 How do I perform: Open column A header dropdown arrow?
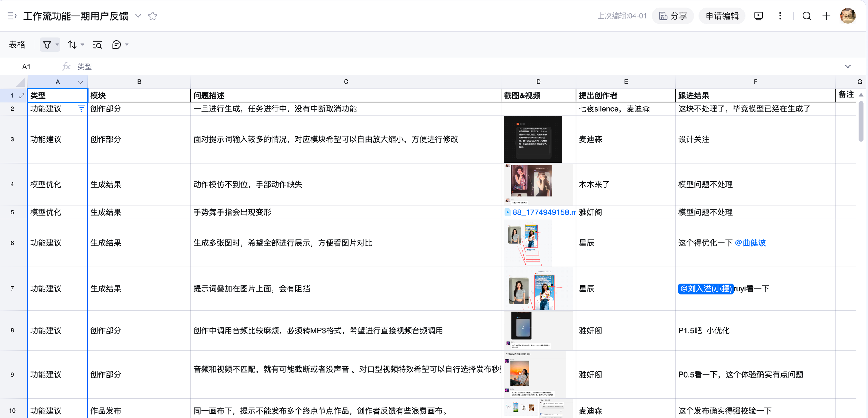point(80,82)
